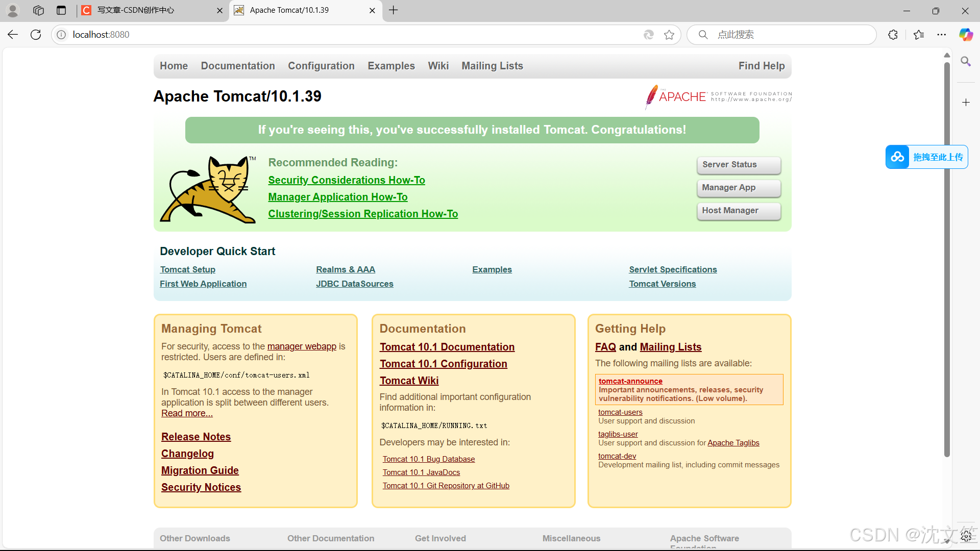Click the sidebar plus icon

[x=966, y=103]
